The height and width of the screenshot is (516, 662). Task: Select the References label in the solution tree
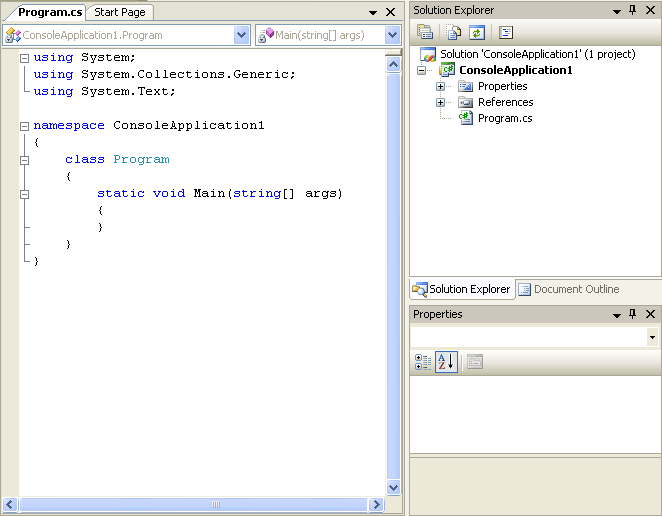(x=505, y=102)
